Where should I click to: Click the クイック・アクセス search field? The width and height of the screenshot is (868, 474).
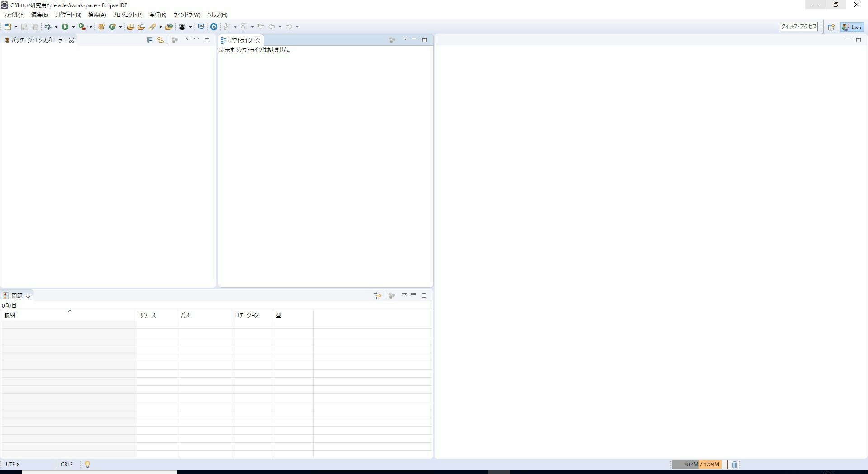[x=799, y=27]
